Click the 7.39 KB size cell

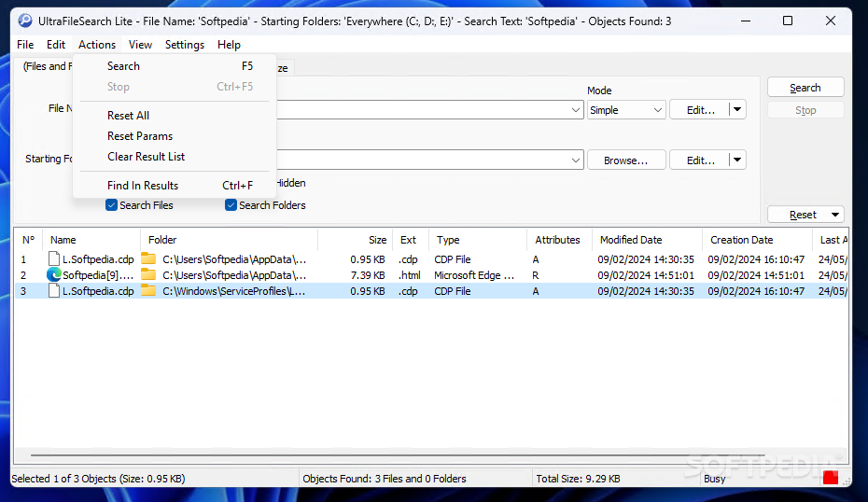[x=368, y=275]
